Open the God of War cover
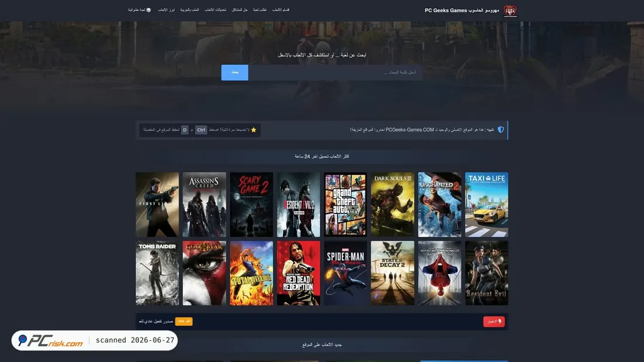This screenshot has width=644, height=362. pyautogui.click(x=204, y=273)
